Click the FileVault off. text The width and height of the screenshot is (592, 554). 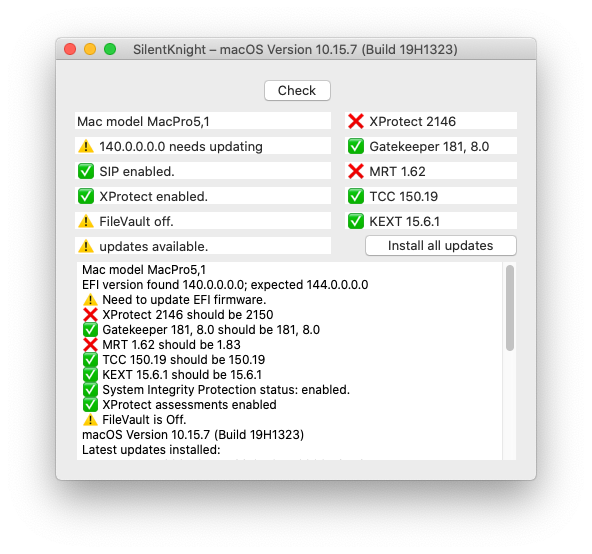pos(136,221)
